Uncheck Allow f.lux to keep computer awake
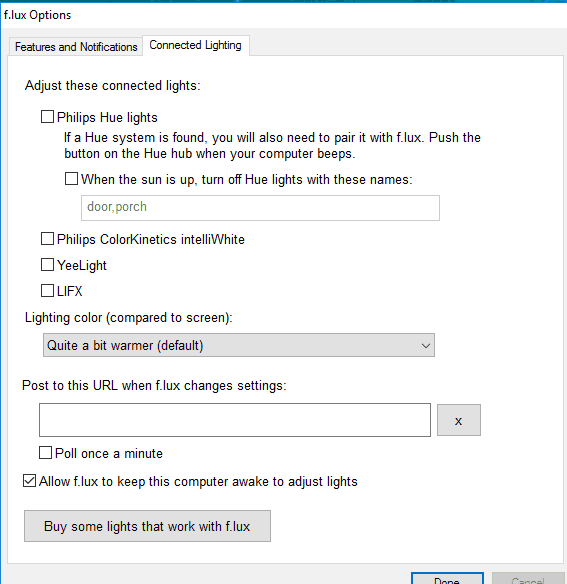Screen dimensions: 567x584 click(x=29, y=481)
